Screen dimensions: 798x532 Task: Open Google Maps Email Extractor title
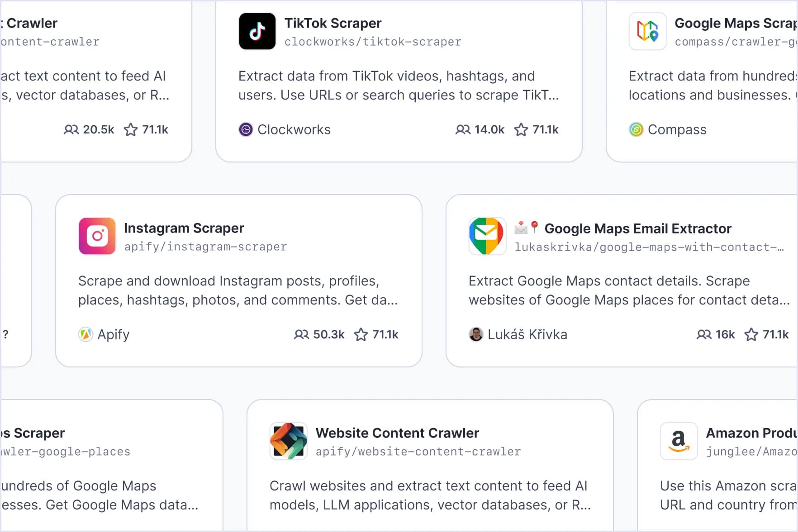(x=638, y=228)
